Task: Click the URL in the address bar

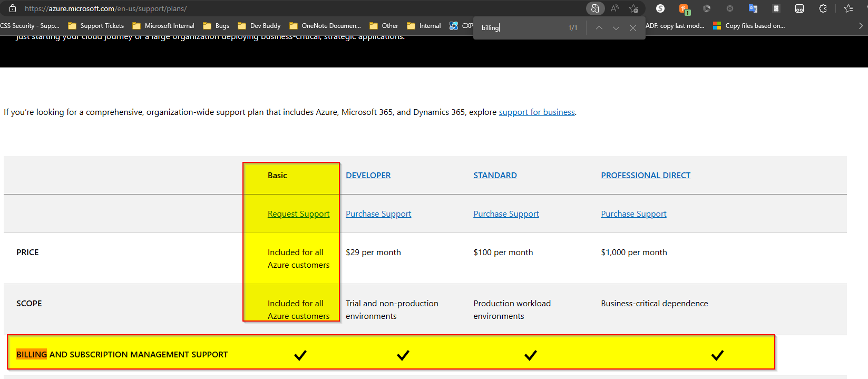Action: pyautogui.click(x=105, y=8)
